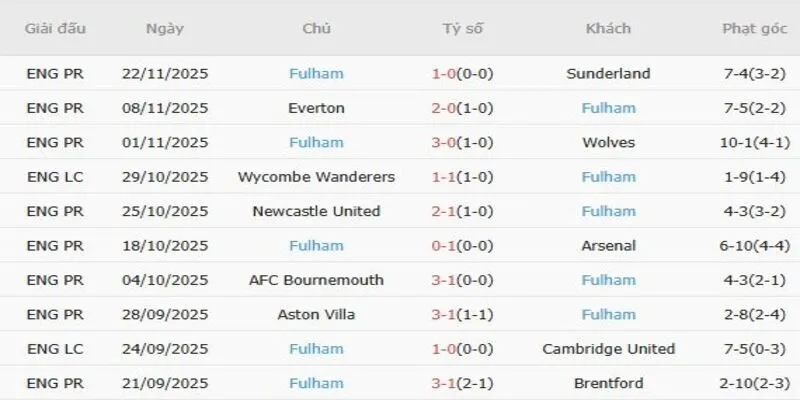800x400 pixels.
Task: Select the Wolves away team name
Action: [608, 142]
